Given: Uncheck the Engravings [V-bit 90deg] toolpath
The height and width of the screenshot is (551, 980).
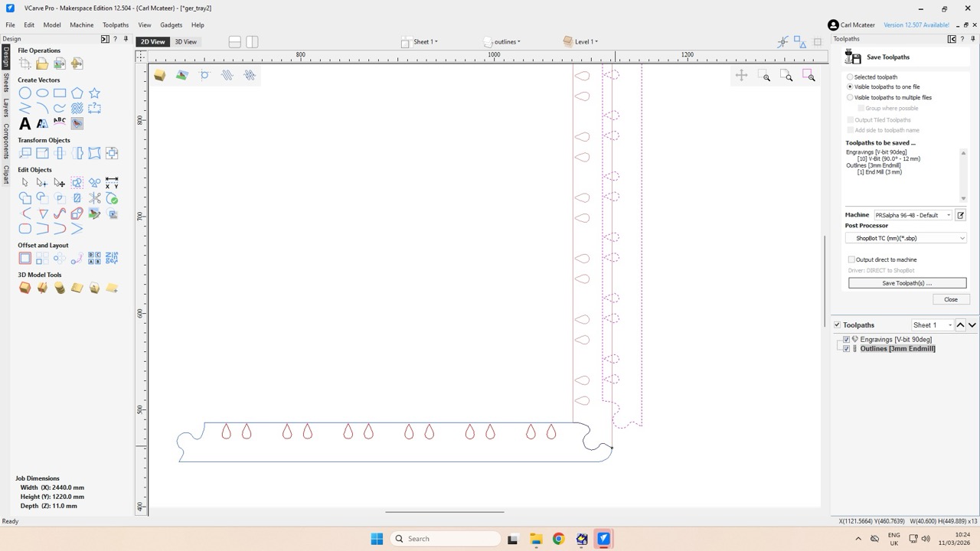Looking at the screenshot, I should pyautogui.click(x=846, y=340).
